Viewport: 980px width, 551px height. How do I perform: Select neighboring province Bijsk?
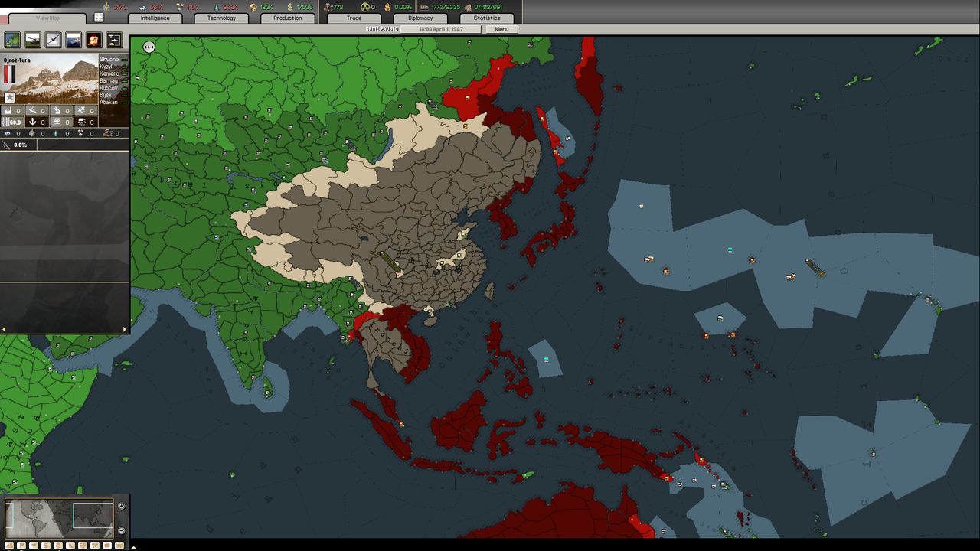106,95
